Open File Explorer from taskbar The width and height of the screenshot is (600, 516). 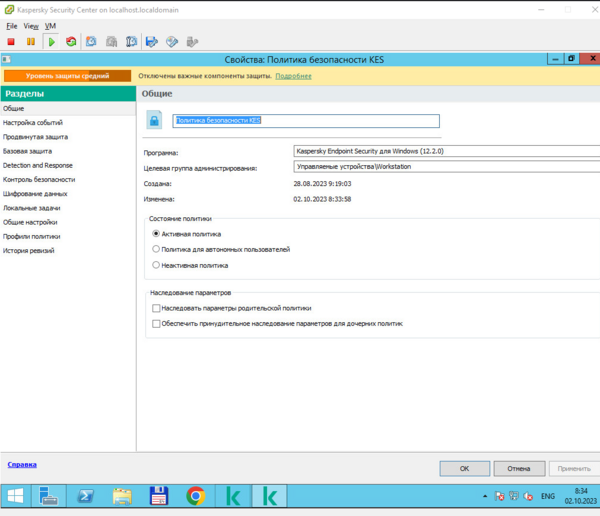[x=122, y=496]
